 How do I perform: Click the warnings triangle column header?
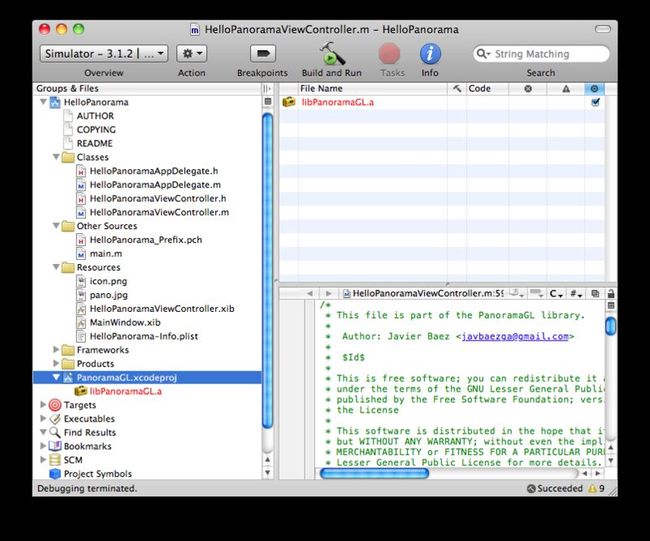click(x=566, y=88)
